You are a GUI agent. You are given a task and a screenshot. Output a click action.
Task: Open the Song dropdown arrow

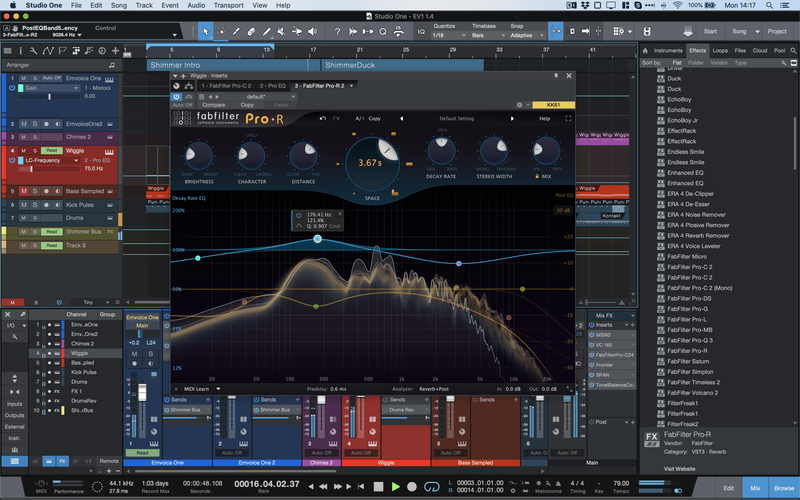click(x=757, y=32)
